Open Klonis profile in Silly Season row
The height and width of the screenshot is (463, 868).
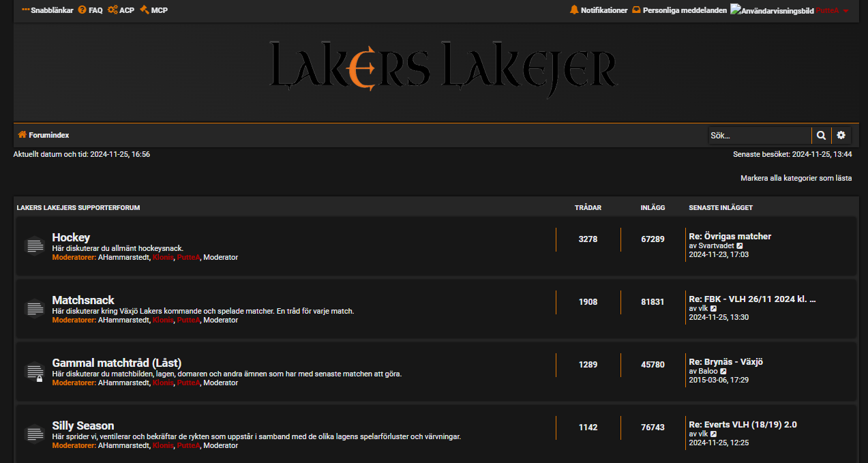pos(163,445)
